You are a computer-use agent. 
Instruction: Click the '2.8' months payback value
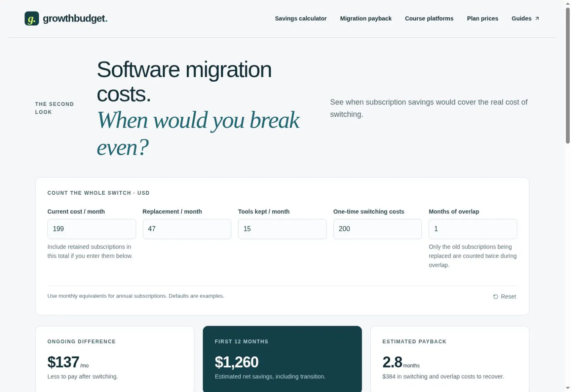point(392,362)
